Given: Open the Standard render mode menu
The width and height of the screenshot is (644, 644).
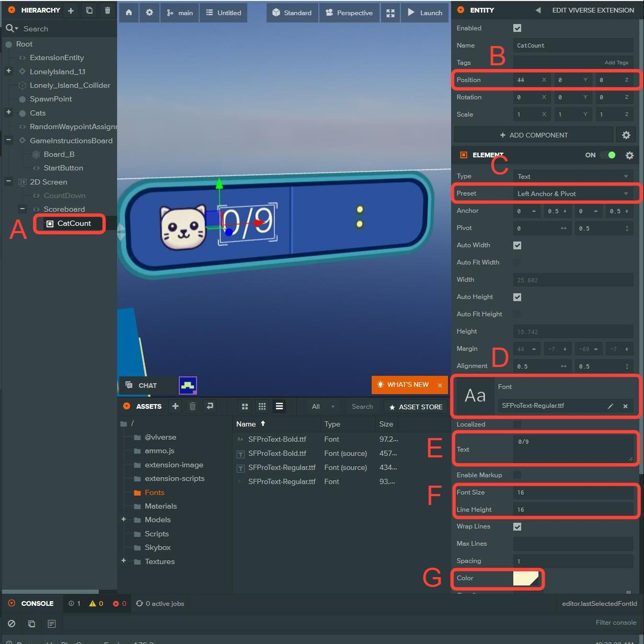Looking at the screenshot, I should tap(292, 13).
